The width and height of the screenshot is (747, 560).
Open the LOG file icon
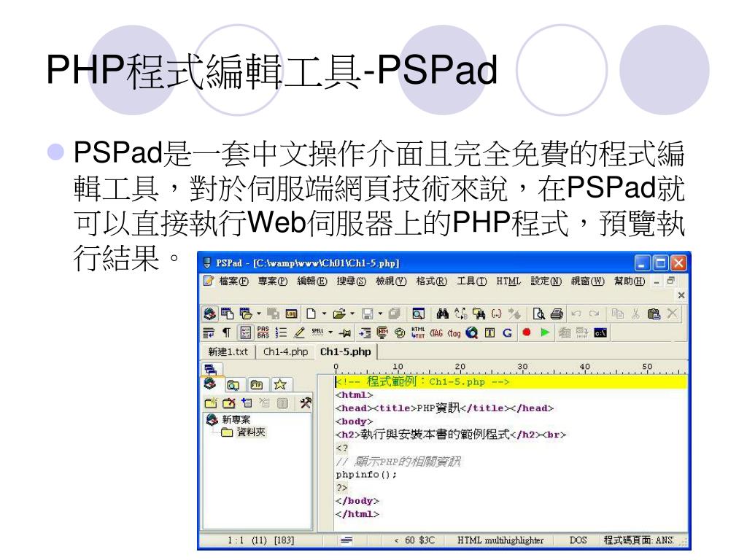[291, 314]
